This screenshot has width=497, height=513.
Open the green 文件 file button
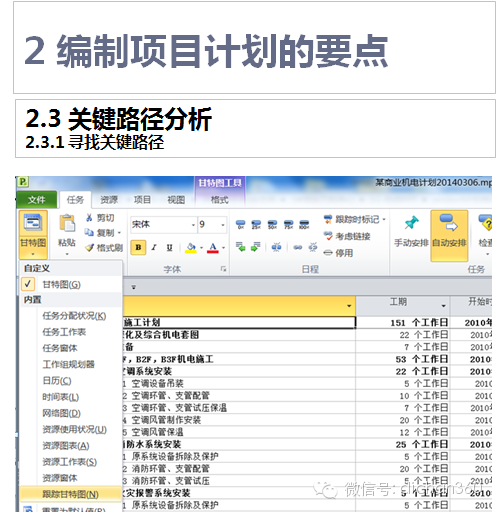(x=36, y=200)
